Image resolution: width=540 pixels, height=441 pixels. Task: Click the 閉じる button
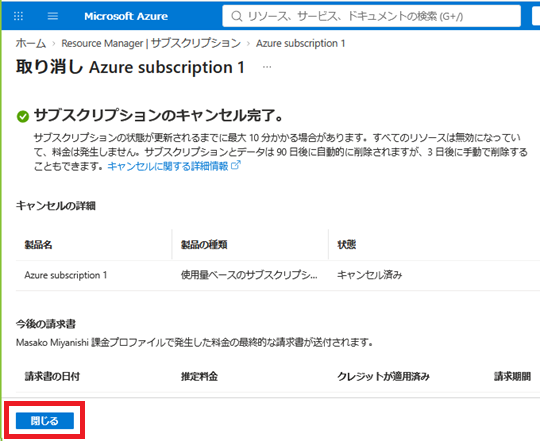point(45,421)
